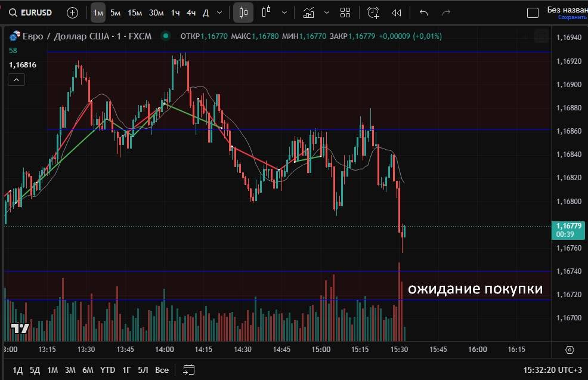Click the Сохранить save link
Screen dimensions: 588x380
tap(572, 17)
